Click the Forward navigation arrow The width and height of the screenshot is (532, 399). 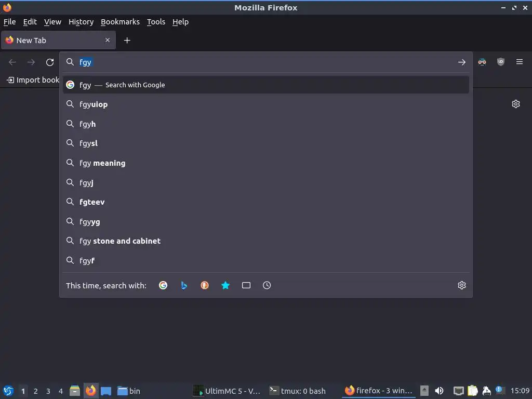pos(31,62)
